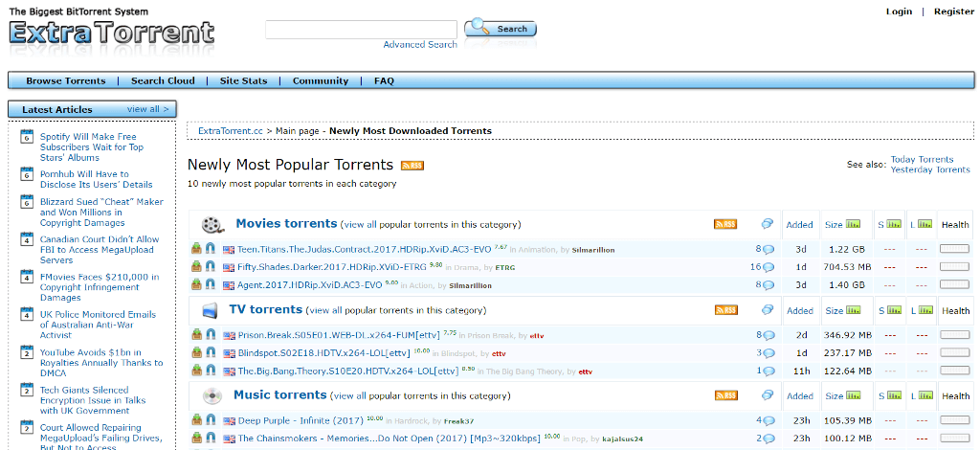Image resolution: width=980 pixels, height=450 pixels.
Task: Click the download icon for Agent.2017 torrent
Action: point(197,284)
